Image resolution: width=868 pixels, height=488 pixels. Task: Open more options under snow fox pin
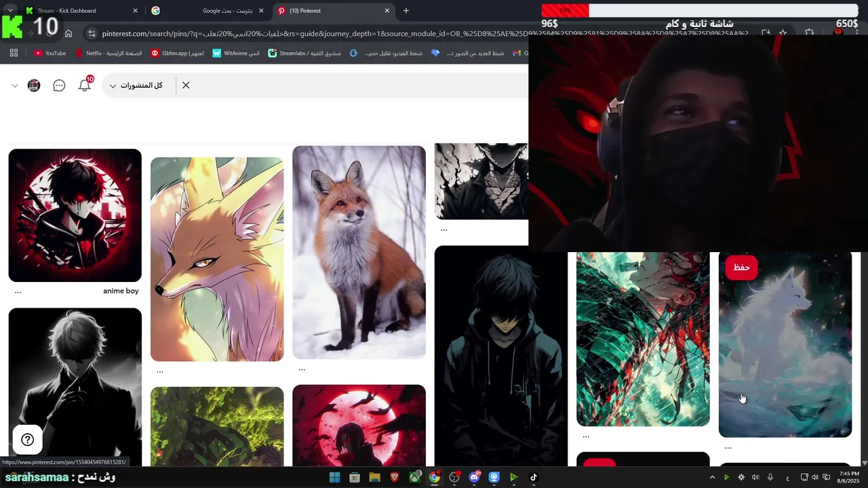point(302,369)
